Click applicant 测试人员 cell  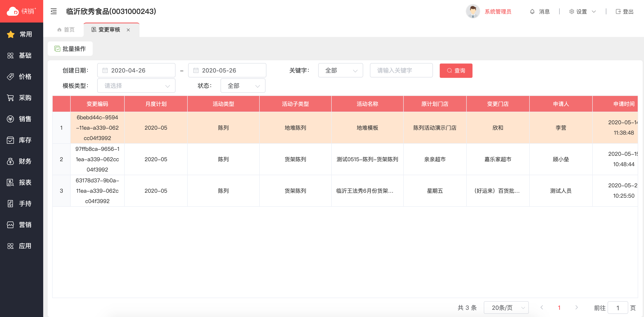pos(561,191)
